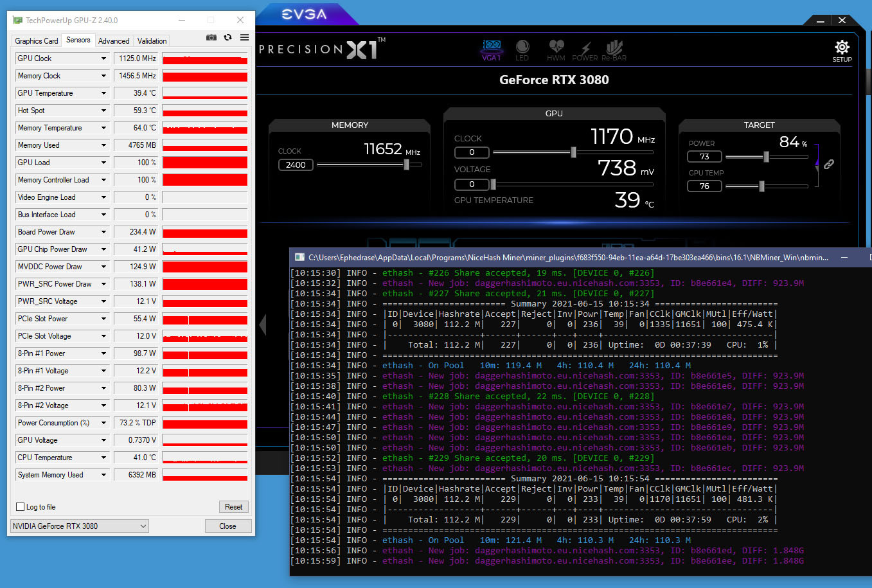This screenshot has width=872, height=588.
Task: Open the LED settings in Precision X1
Action: [x=522, y=49]
